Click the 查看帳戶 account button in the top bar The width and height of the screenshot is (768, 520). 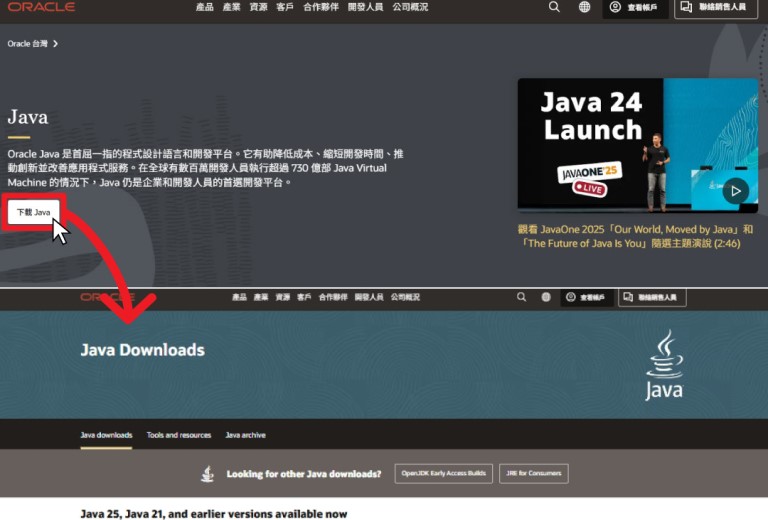[x=635, y=7]
